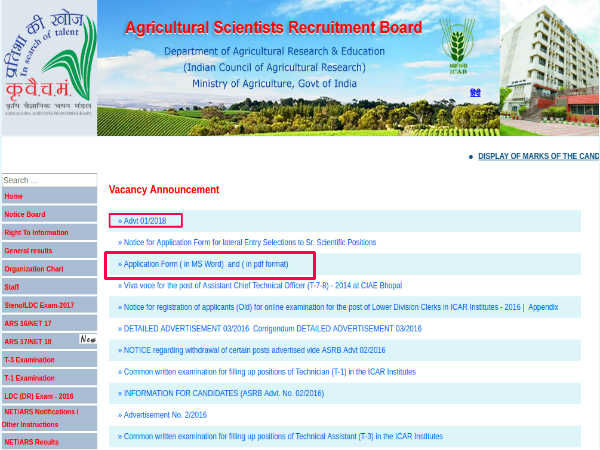600x450 pixels.
Task: Open the Advt 01/2018 link
Action: [145, 221]
